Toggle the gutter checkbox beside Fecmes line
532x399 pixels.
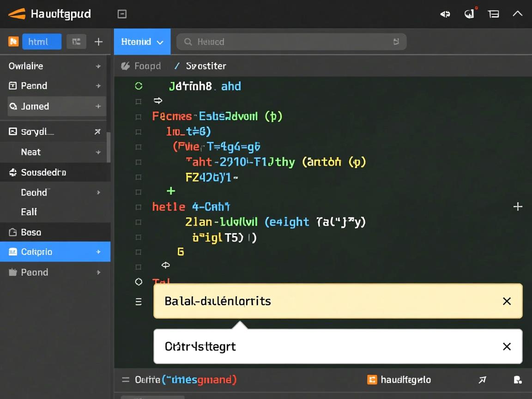pos(138,117)
